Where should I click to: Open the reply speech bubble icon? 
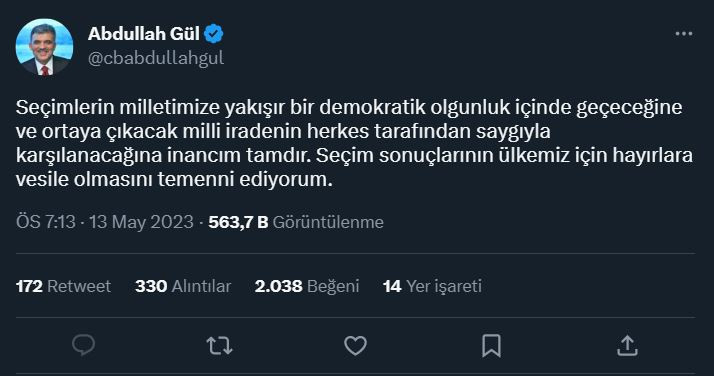click(x=84, y=345)
